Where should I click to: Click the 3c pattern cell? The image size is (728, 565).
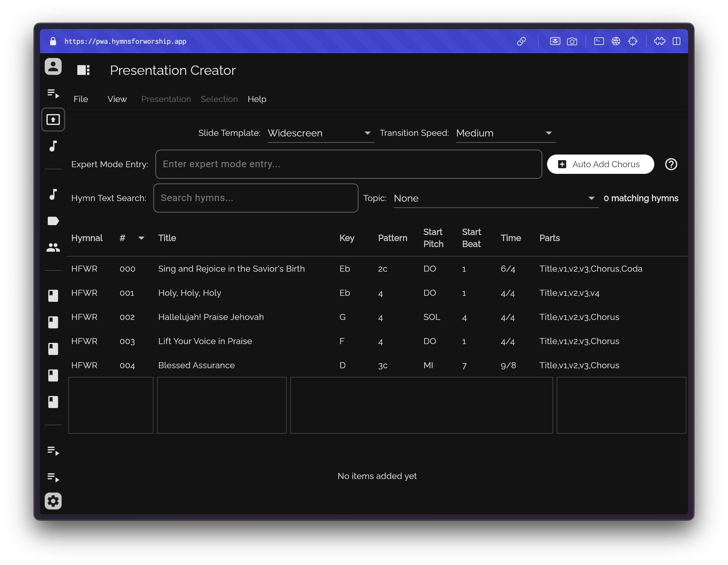pos(383,365)
